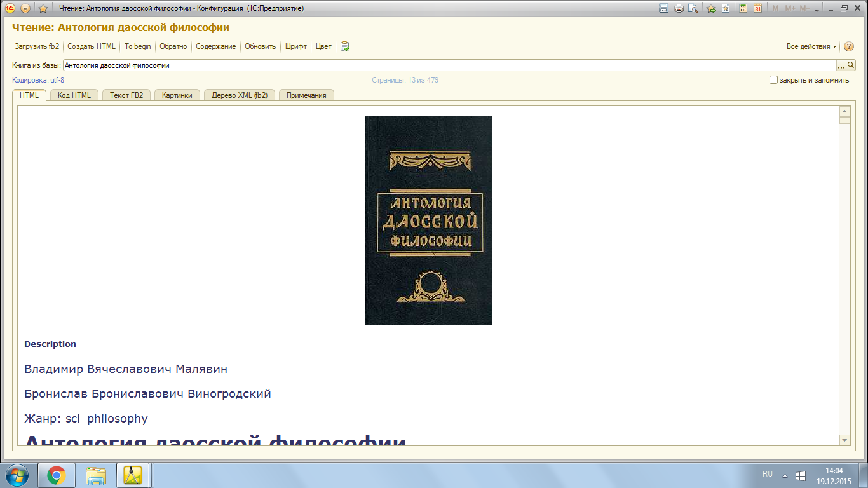Switch to the HTML tab

click(x=29, y=95)
